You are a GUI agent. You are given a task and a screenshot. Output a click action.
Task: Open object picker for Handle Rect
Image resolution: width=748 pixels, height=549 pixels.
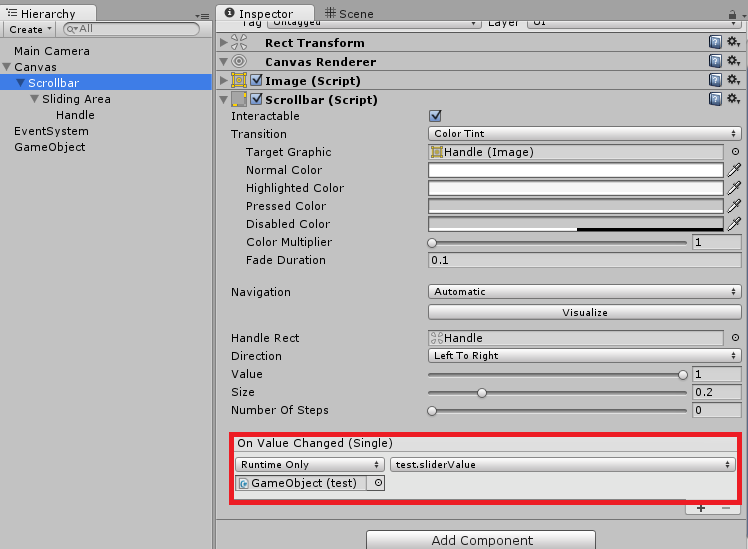735,338
